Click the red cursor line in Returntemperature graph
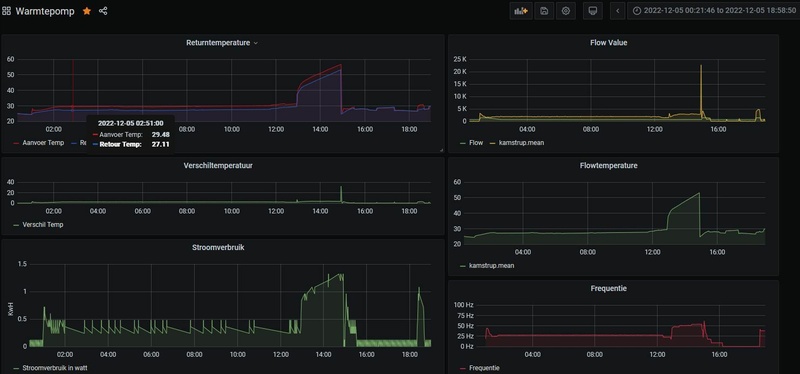The height and width of the screenshot is (374, 800). click(72, 90)
